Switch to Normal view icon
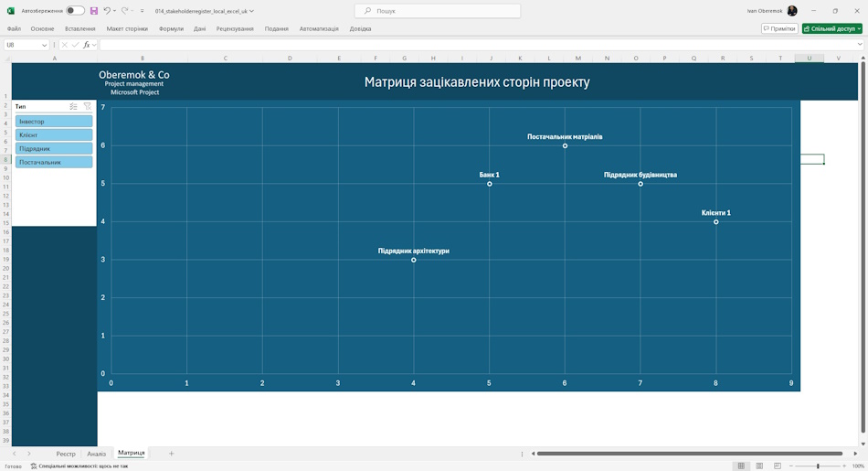Screen dimensions: 868x471 (x=741, y=466)
